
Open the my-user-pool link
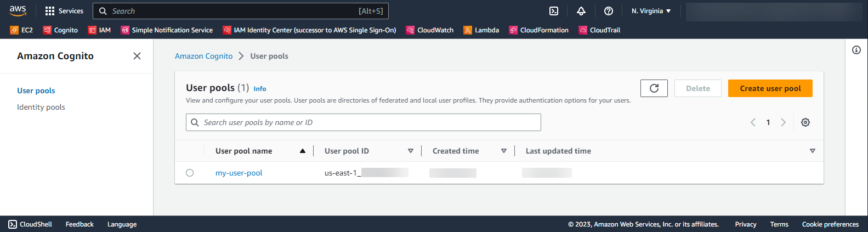(x=239, y=173)
